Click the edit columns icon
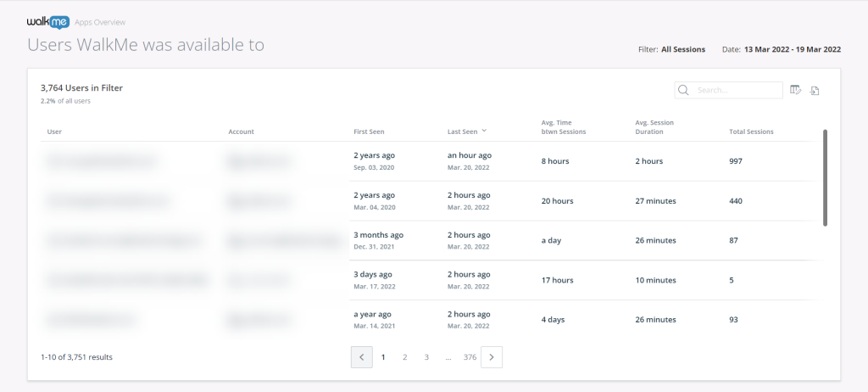Screen dimensions: 868x392 (795, 90)
